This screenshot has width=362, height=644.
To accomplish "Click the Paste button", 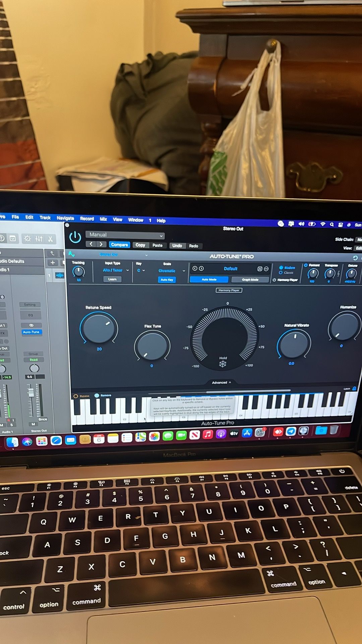I will click(x=157, y=246).
